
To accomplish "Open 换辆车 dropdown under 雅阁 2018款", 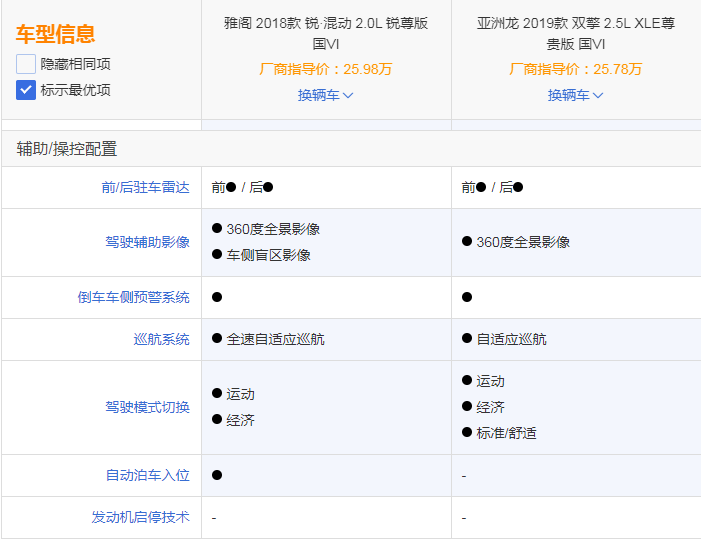I will click(325, 95).
